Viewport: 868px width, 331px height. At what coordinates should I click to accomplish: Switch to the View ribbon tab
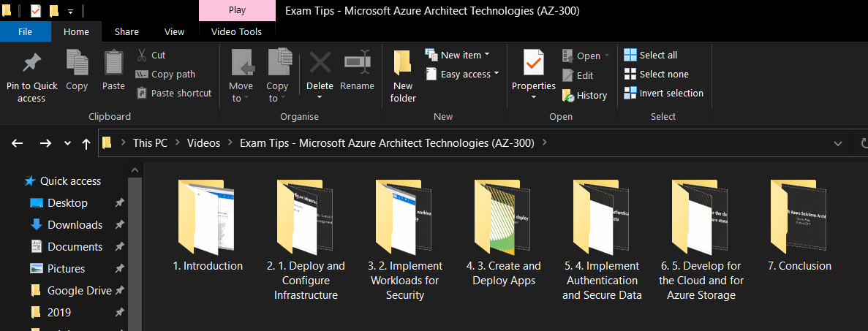click(x=175, y=31)
